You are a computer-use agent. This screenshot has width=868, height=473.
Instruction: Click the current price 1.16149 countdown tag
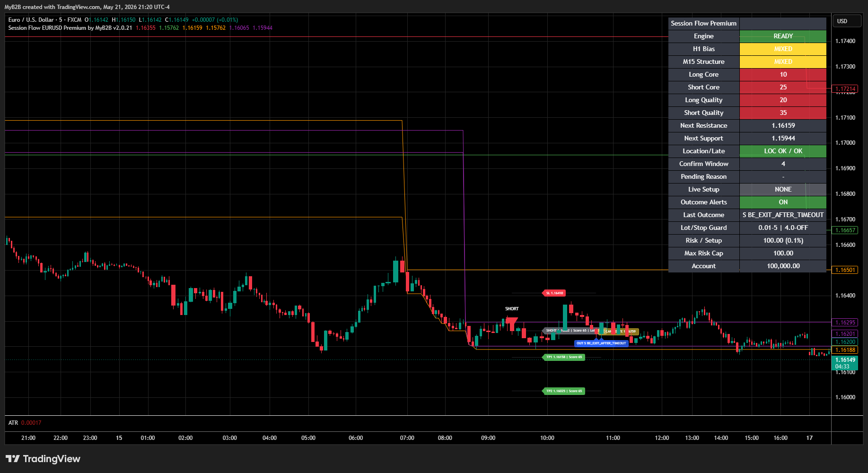(845, 363)
